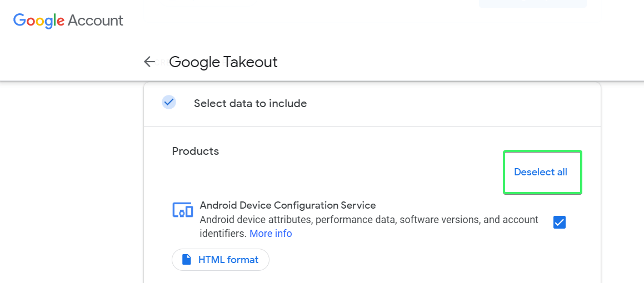This screenshot has height=283, width=644.
Task: Click the colorful Google wordmark
Action: pyautogui.click(x=39, y=21)
